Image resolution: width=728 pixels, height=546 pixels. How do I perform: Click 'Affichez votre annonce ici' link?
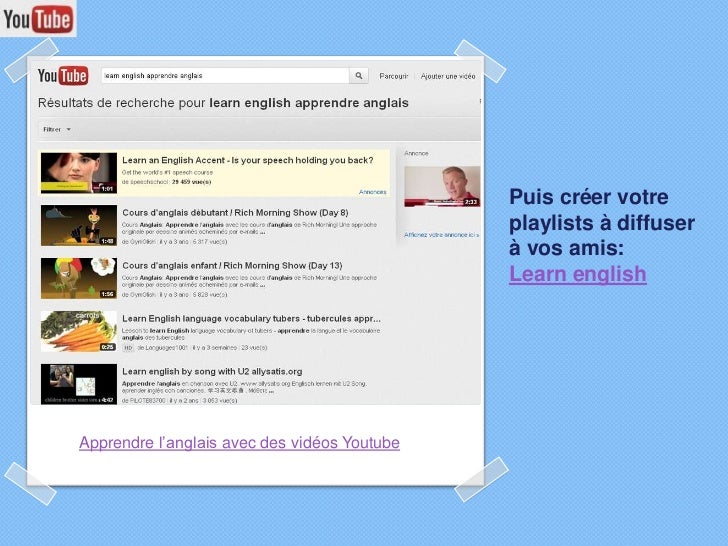(441, 235)
